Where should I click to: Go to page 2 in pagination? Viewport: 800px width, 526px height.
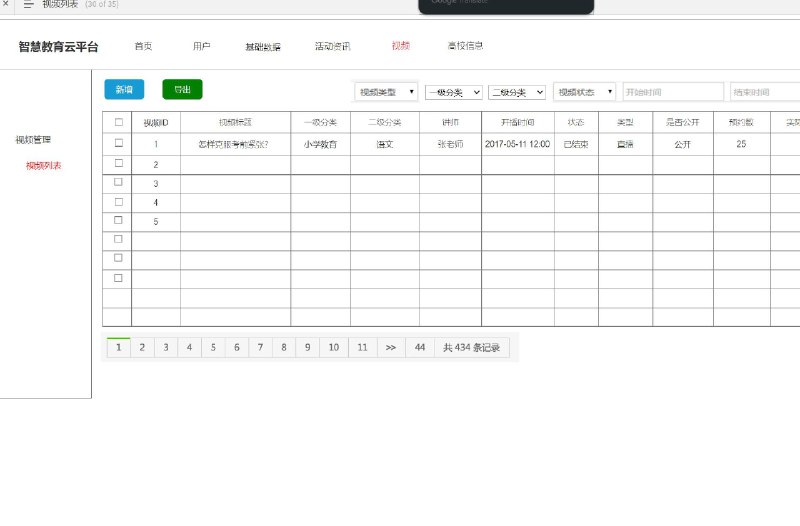point(142,347)
